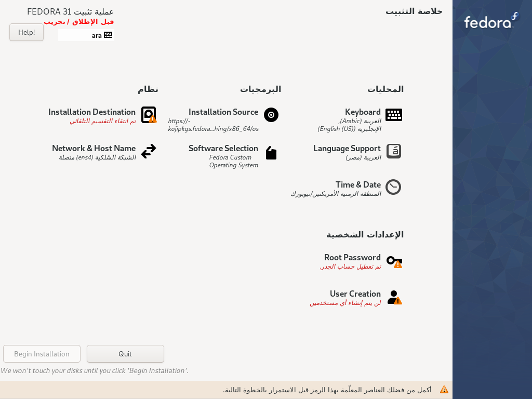Click the red text under User Creation
532x399 pixels.
[x=345, y=303]
